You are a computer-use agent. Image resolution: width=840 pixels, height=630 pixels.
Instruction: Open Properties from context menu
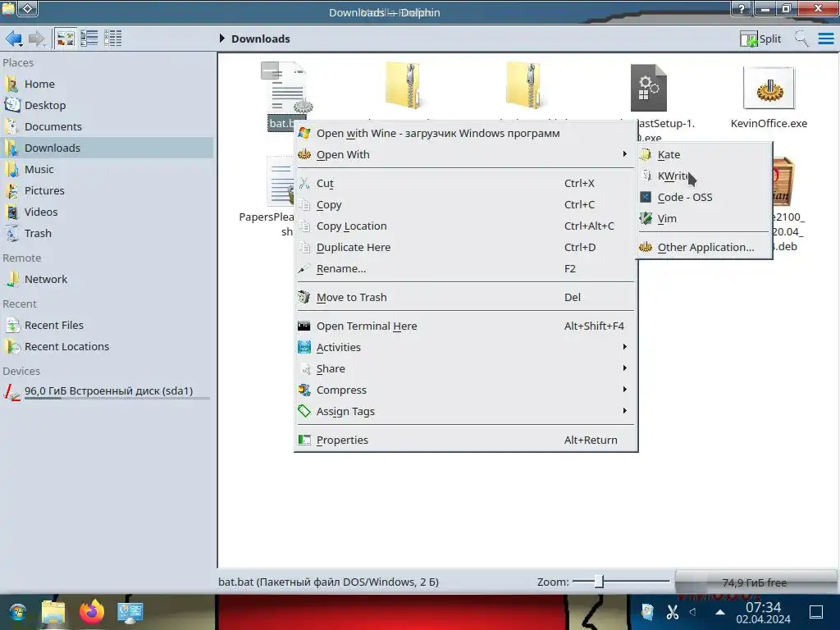pyautogui.click(x=466, y=441)
